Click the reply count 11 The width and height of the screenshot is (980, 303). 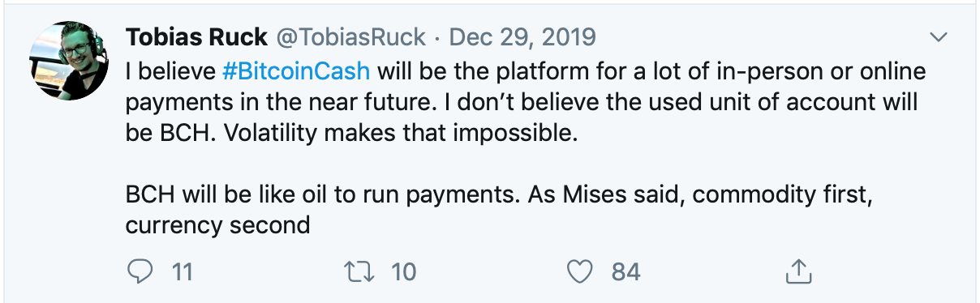[183, 271]
